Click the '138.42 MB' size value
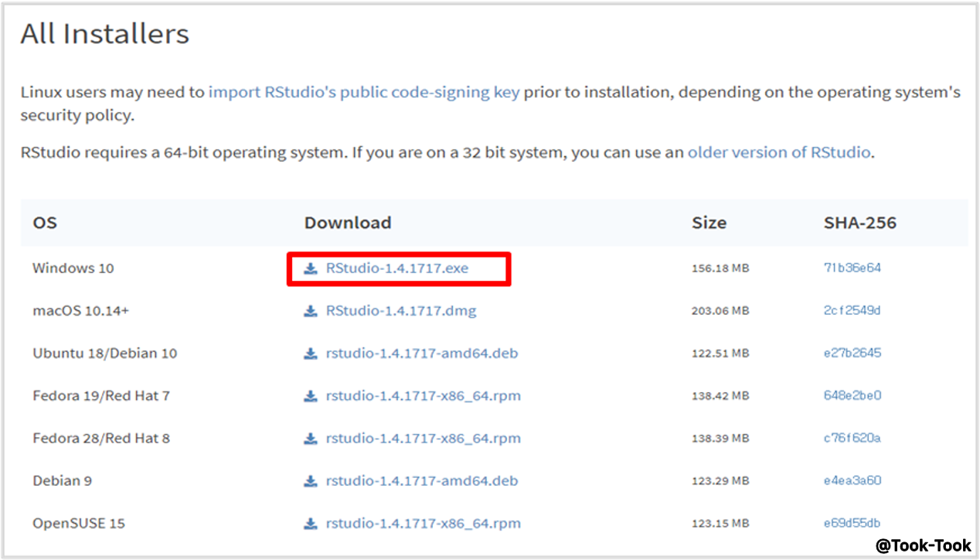980x560 pixels. tap(720, 396)
